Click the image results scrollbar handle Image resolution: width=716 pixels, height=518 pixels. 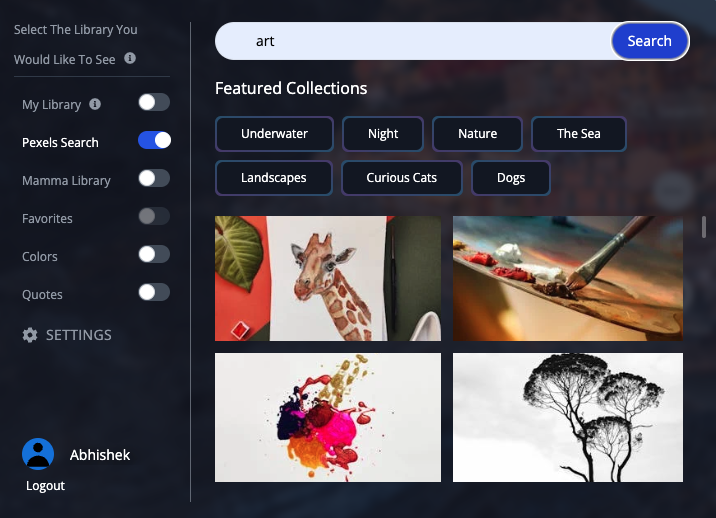click(x=704, y=227)
